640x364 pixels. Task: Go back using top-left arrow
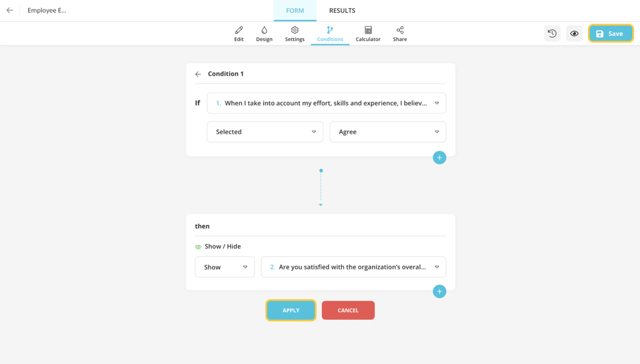tap(10, 10)
